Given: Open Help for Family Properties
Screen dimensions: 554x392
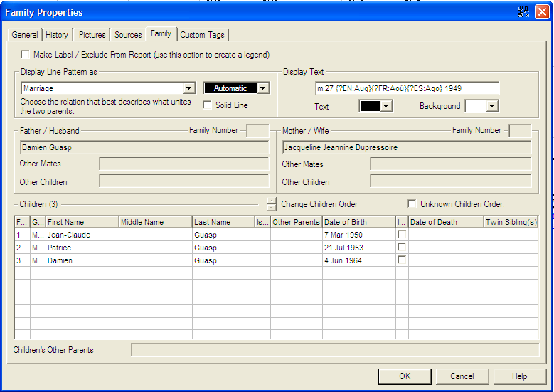Looking at the screenshot, I should (519, 376).
